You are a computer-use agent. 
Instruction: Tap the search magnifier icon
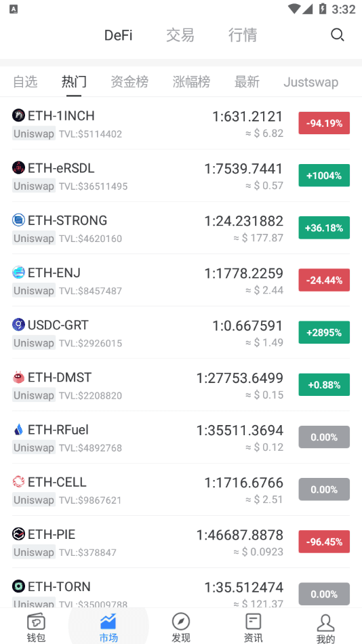[338, 35]
